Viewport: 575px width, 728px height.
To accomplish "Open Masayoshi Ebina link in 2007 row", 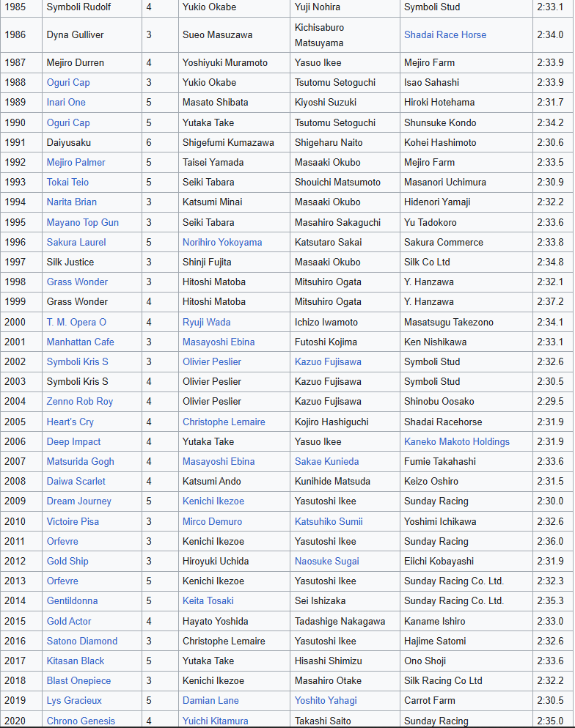I will click(x=219, y=461).
